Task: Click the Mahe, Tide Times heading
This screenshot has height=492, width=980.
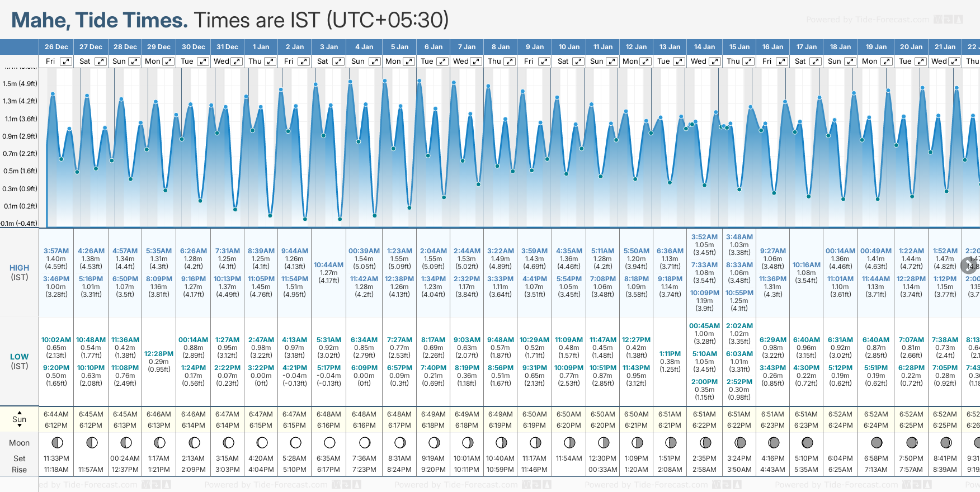Action: click(x=100, y=20)
